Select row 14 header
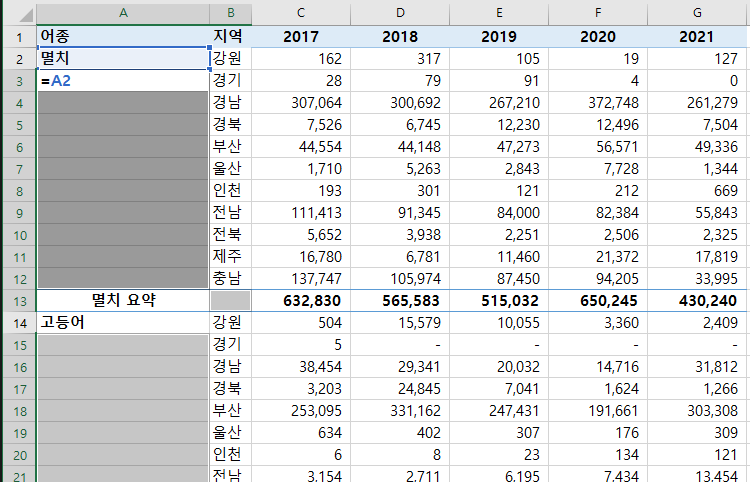Screen dimensions: 750x482 [20, 323]
